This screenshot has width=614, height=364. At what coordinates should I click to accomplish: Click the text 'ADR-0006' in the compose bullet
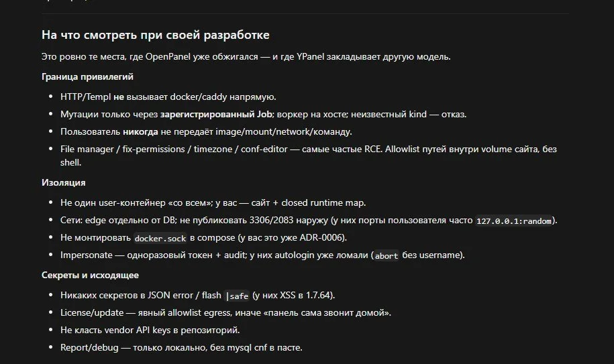tap(322, 238)
